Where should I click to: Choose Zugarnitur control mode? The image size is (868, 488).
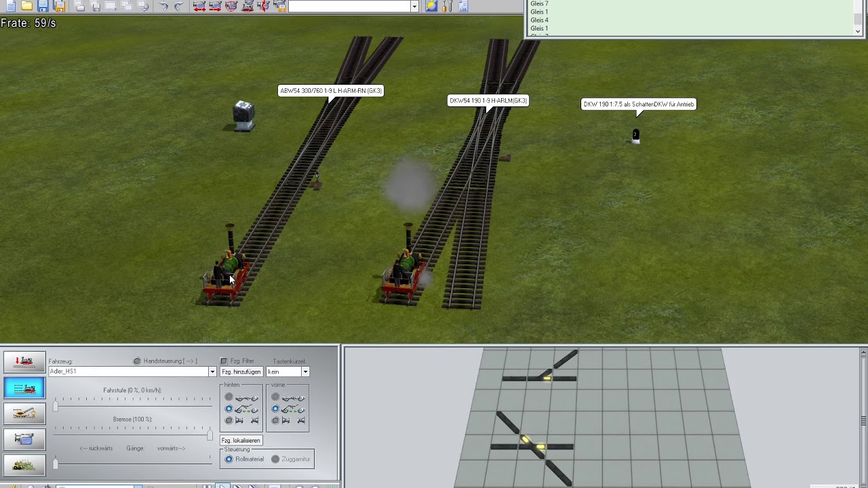(275, 459)
